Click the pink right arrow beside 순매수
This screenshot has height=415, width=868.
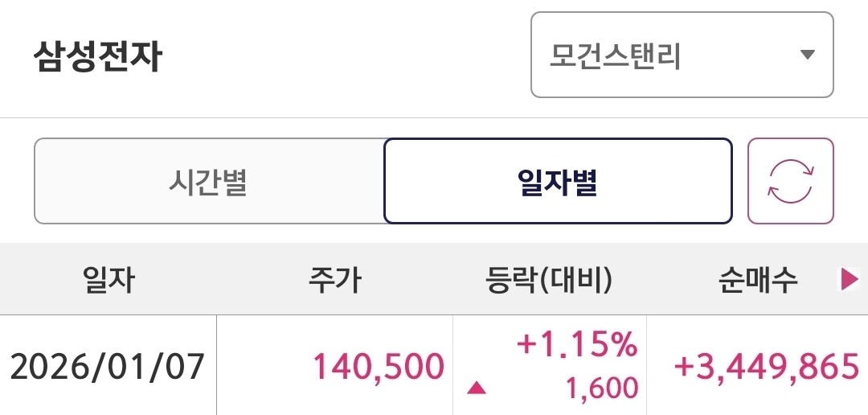point(849,279)
